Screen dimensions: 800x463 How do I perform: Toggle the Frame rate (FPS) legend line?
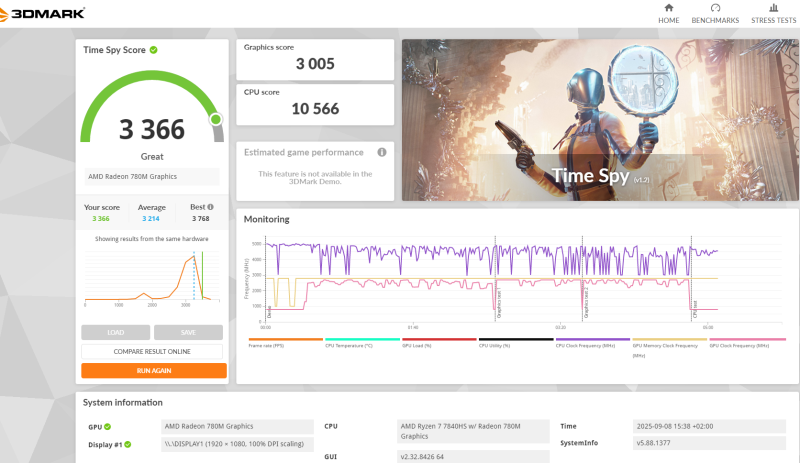coord(286,339)
